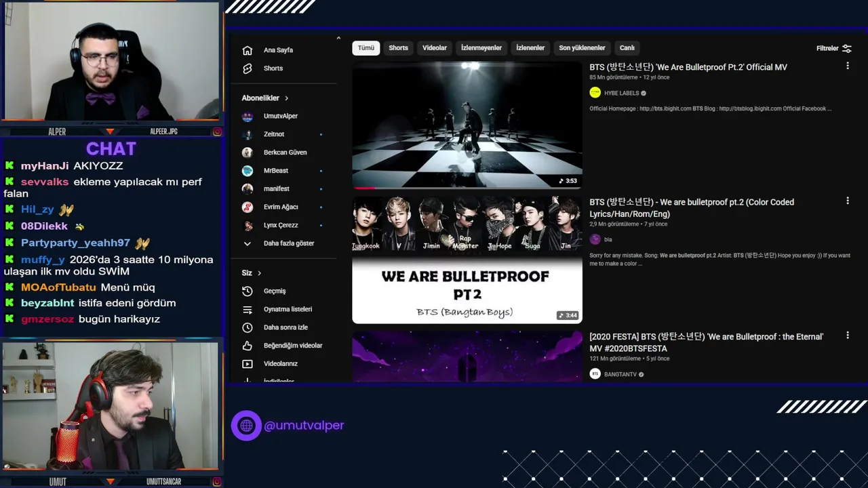Collapse sidebar with top arrow

tap(338, 39)
